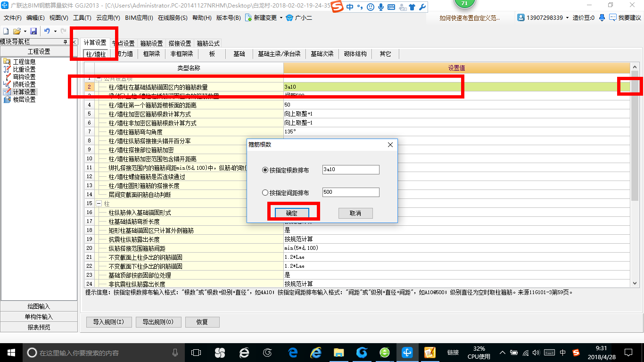The height and width of the screenshot is (362, 644).
Task: Expand the 新建变更 dropdown arrow
Action: (x=281, y=18)
